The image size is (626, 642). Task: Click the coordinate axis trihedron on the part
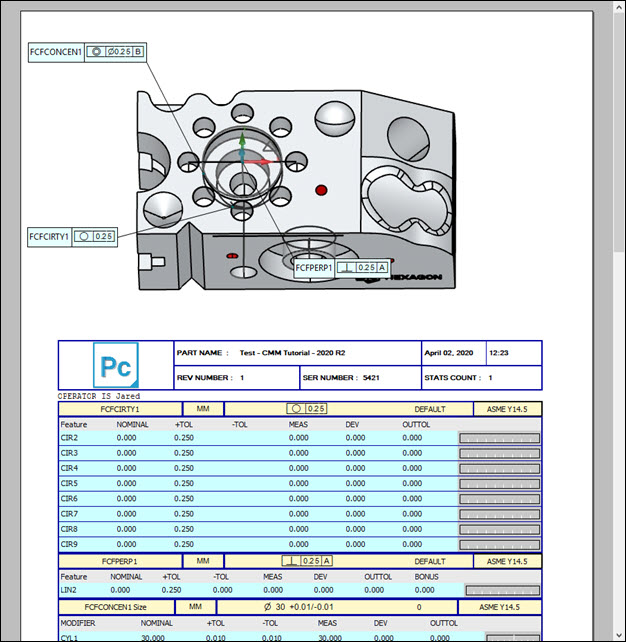pyautogui.click(x=243, y=157)
